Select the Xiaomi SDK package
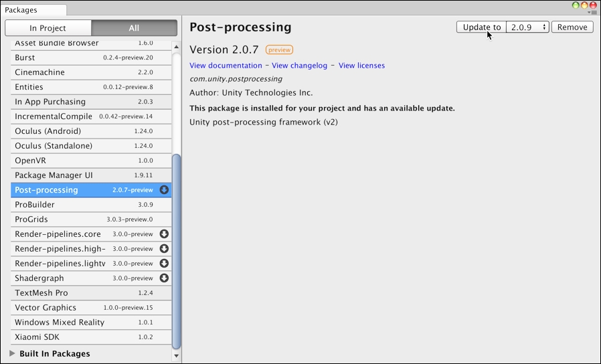 tap(91, 337)
